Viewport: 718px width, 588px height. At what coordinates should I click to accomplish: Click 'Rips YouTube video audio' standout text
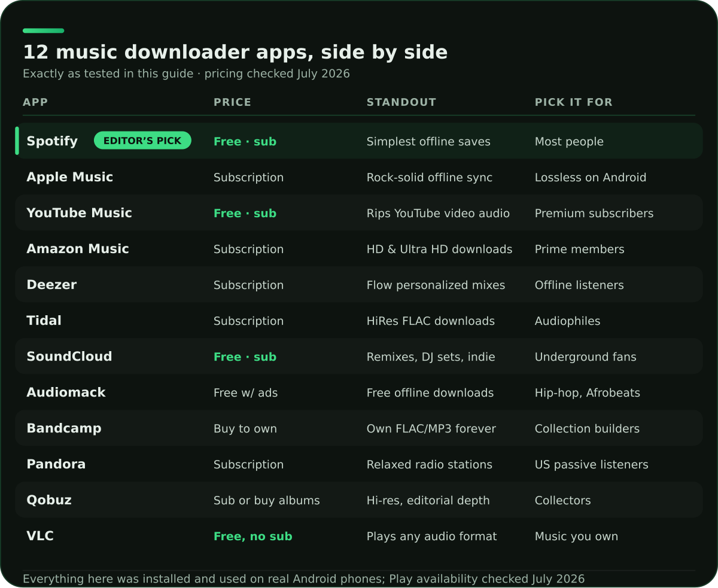[438, 214]
